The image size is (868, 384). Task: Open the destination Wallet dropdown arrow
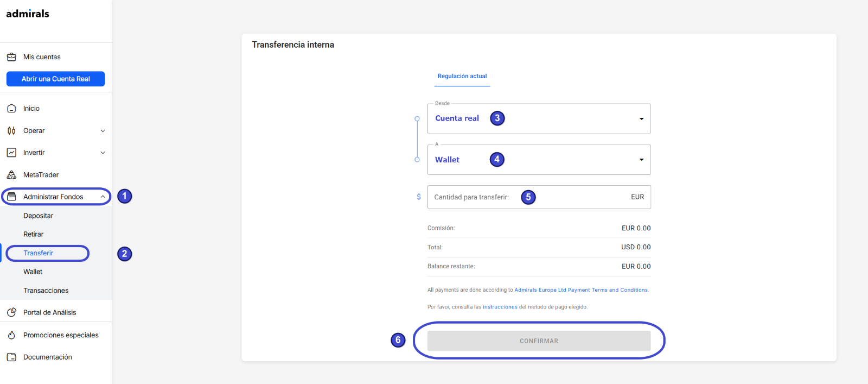[641, 160]
